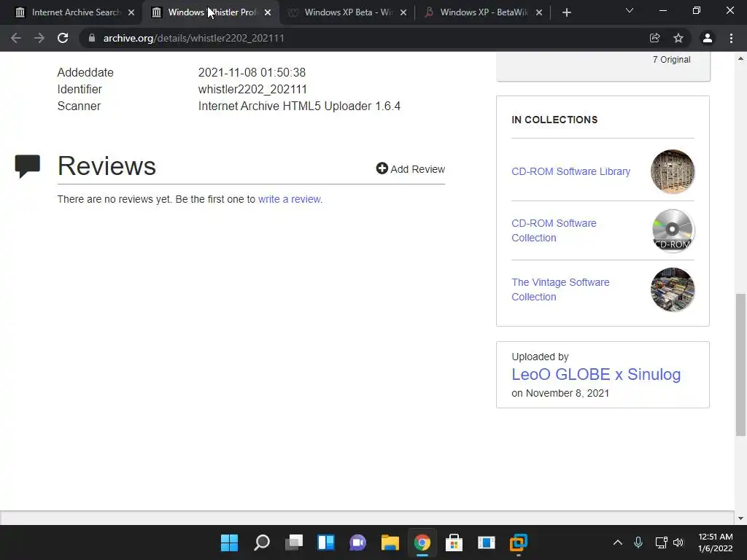Open the Windows Start menu

click(229, 542)
